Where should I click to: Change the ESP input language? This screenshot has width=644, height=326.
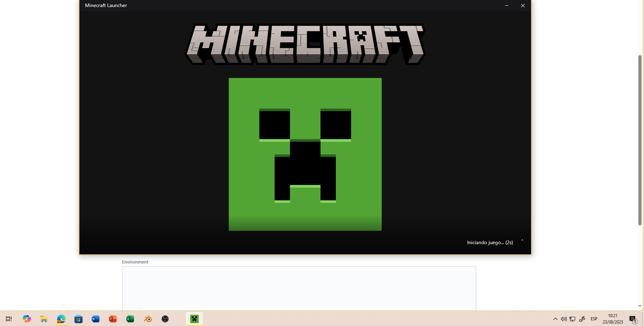pyautogui.click(x=594, y=319)
